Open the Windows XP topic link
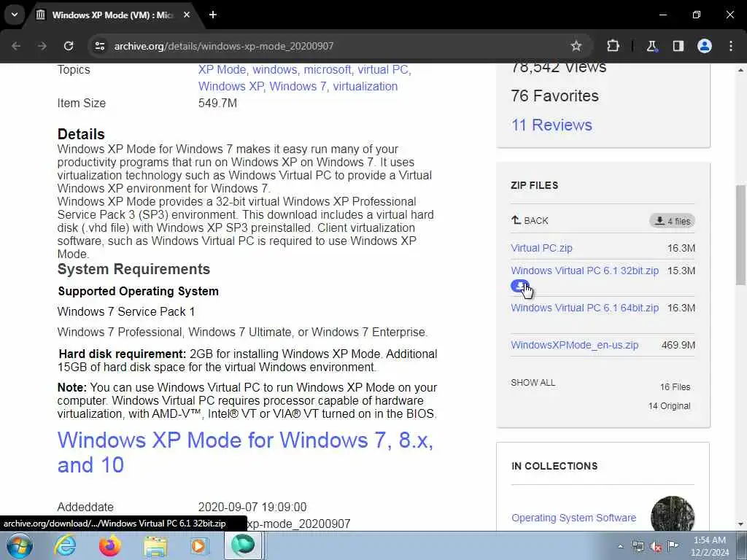The height and width of the screenshot is (560, 747). (x=231, y=86)
